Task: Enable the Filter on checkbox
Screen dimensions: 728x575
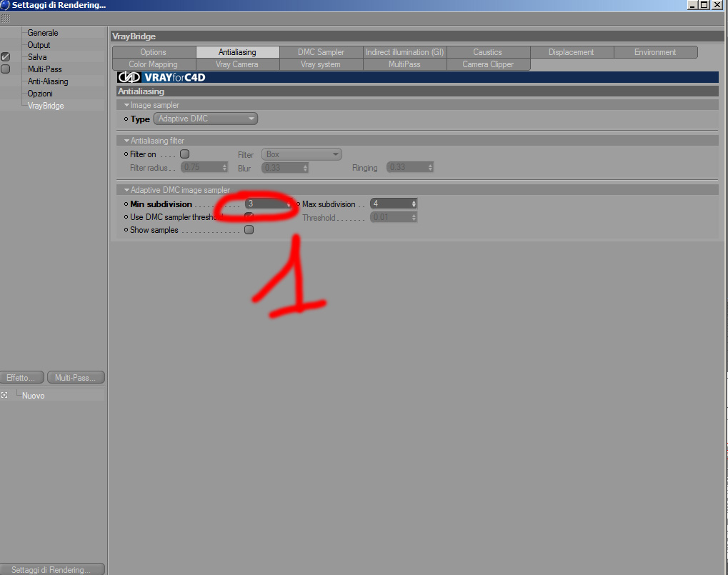Action: coord(185,154)
